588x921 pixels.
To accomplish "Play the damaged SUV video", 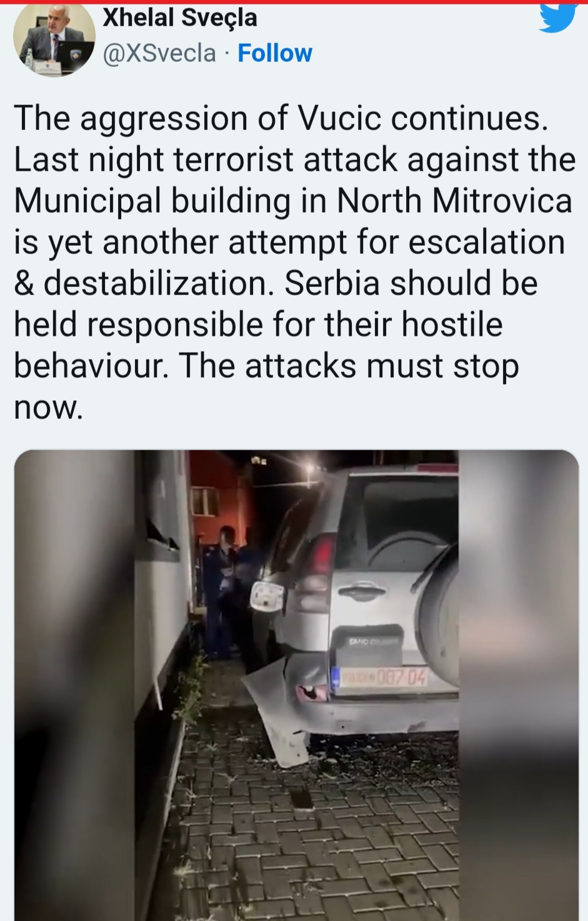I will coord(296,685).
